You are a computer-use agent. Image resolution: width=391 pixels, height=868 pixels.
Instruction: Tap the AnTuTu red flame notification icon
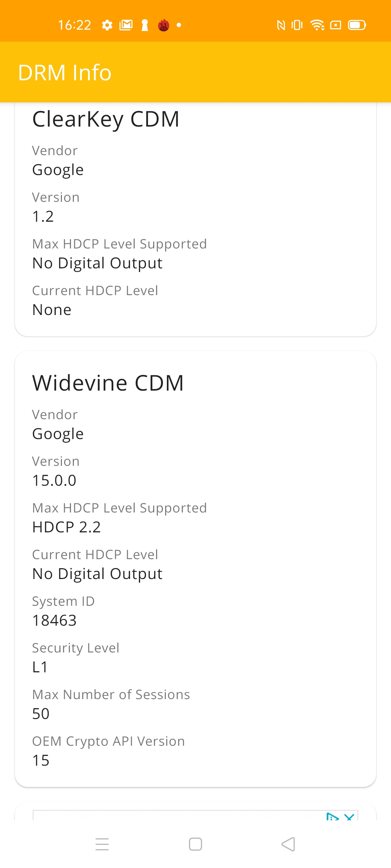pyautogui.click(x=164, y=25)
